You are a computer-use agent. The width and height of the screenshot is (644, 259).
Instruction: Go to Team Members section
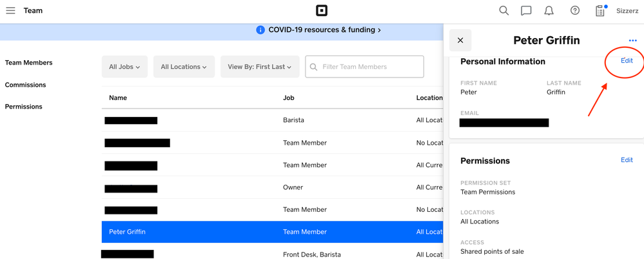pos(29,63)
